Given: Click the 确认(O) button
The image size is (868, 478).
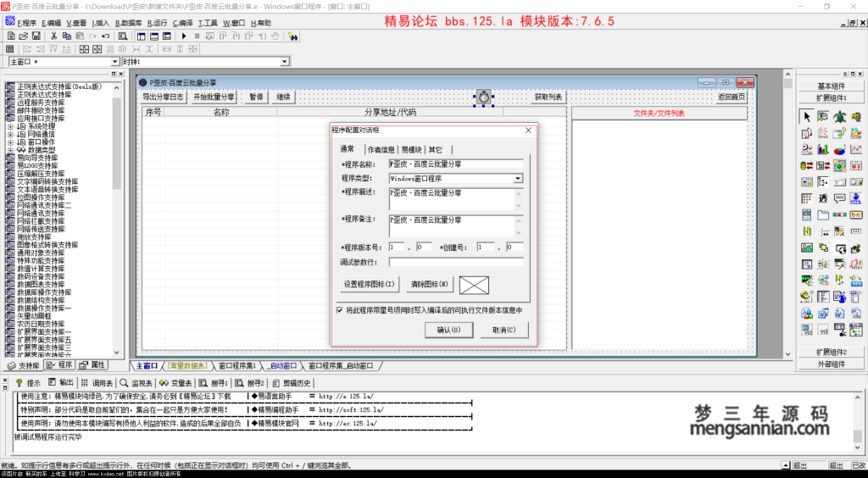Looking at the screenshot, I should point(449,330).
